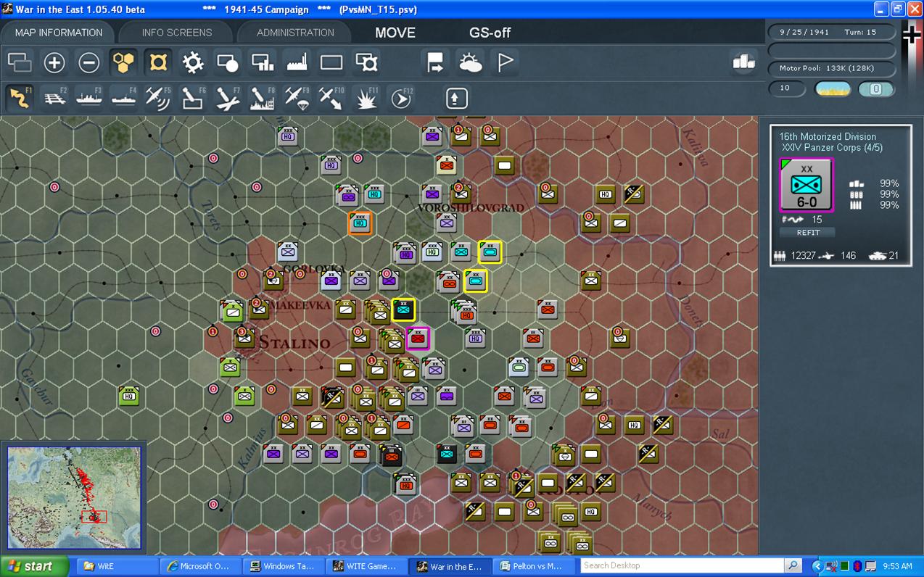Click Motor Pool 133K (128K) field
Screen dimensions: 924x577
832,68
